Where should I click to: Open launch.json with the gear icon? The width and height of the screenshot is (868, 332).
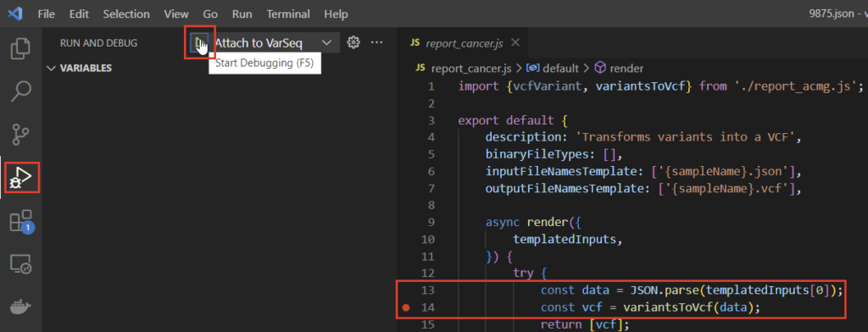point(353,42)
